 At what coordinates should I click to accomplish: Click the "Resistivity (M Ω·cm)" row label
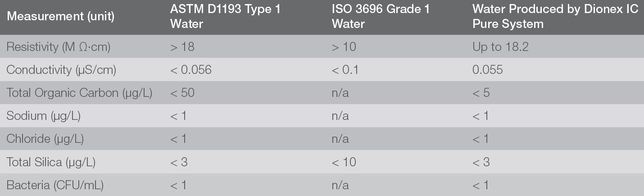(58, 47)
